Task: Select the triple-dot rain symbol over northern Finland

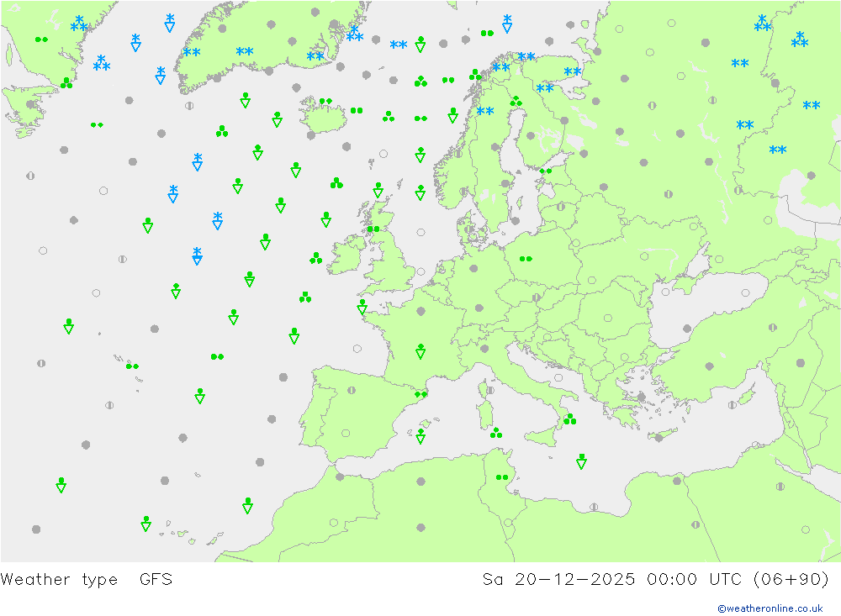Action: 516,102
